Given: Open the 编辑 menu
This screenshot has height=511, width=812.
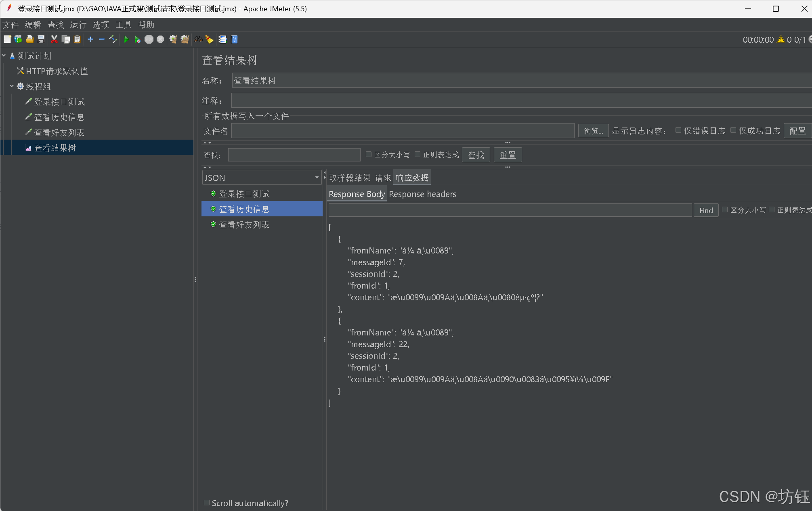Looking at the screenshot, I should point(33,25).
